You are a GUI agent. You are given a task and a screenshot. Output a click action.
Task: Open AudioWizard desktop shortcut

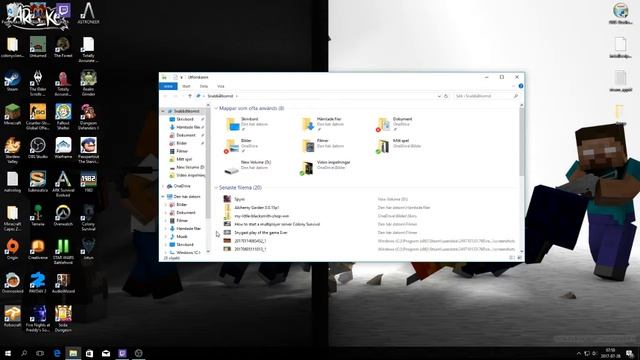tap(63, 282)
